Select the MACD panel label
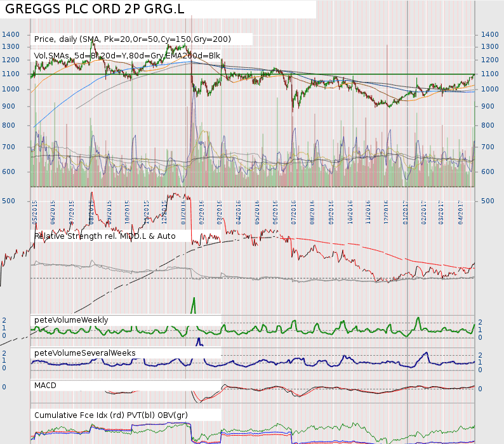Image resolution: width=504 pixels, height=444 pixels. [x=45, y=386]
